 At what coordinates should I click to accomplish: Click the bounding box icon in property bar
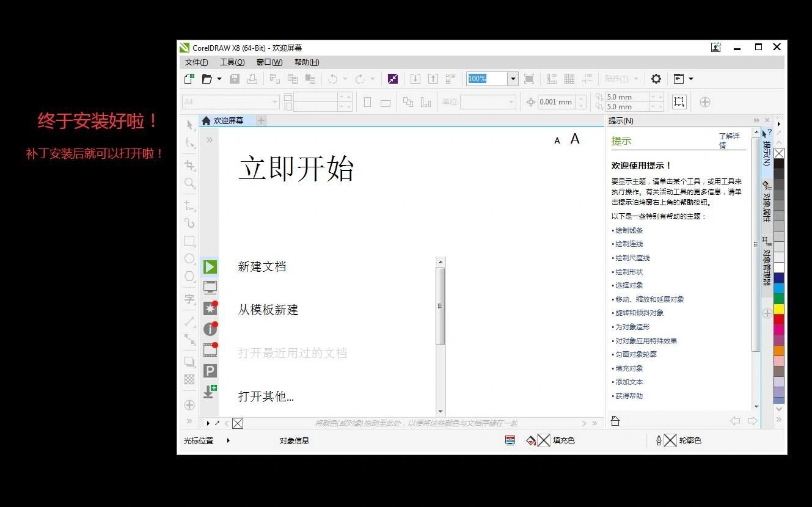[x=679, y=102]
